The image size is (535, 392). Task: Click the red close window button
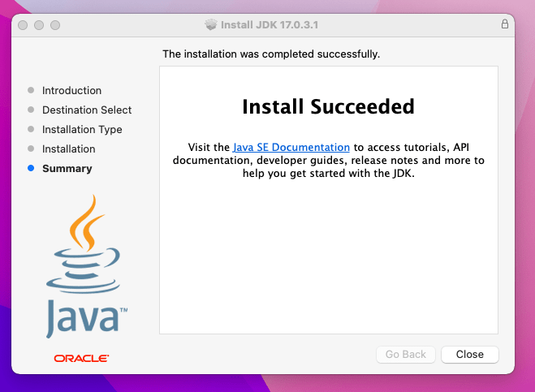[x=23, y=25]
